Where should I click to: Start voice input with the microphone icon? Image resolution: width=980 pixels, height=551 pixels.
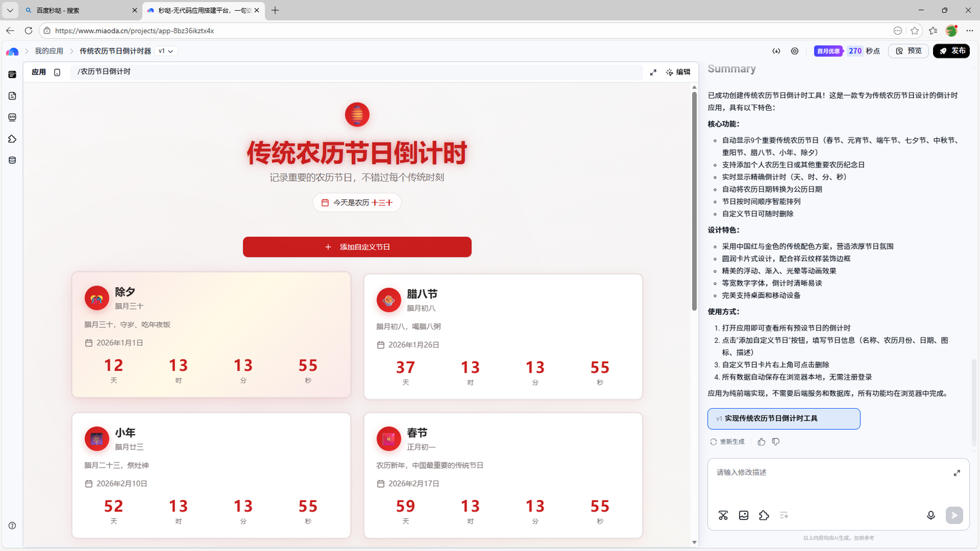(931, 515)
